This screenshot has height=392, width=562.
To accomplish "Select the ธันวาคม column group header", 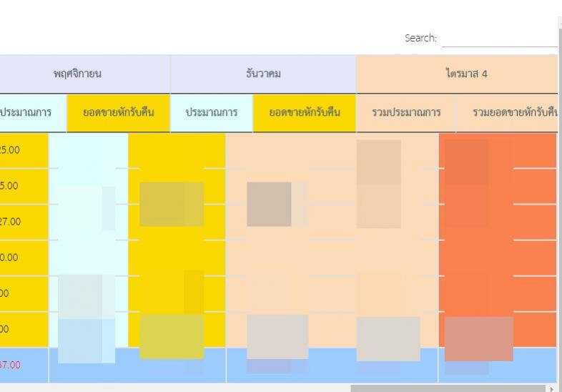I will [262, 74].
